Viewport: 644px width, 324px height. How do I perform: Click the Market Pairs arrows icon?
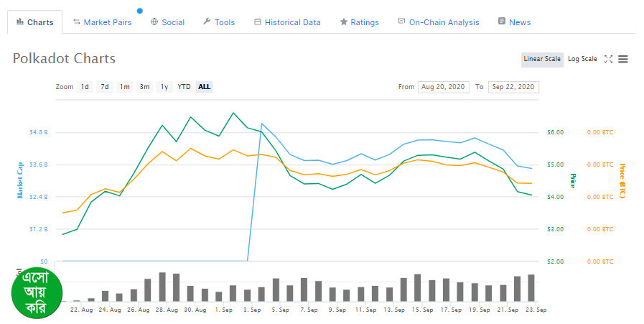(x=77, y=22)
